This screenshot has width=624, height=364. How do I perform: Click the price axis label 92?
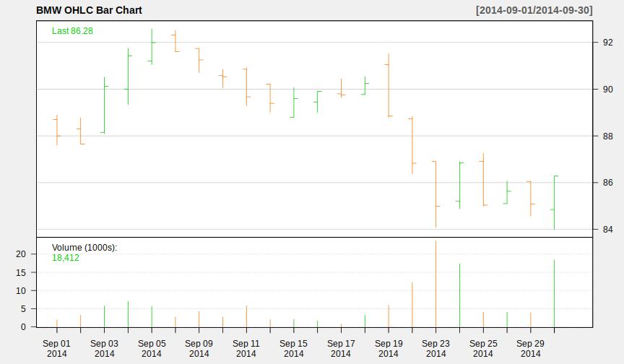[x=607, y=43]
